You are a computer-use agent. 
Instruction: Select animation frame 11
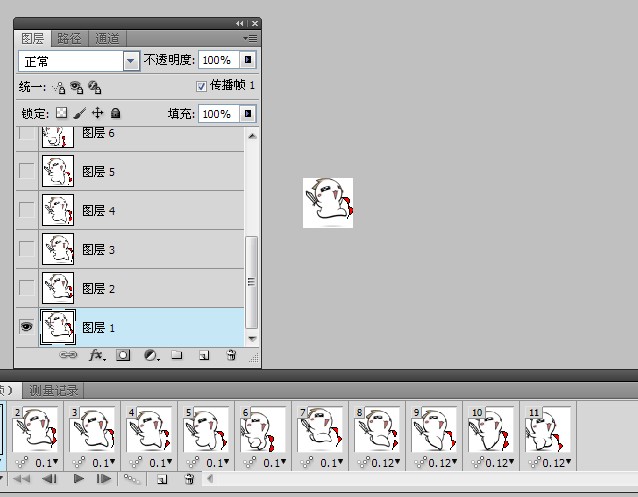point(548,429)
